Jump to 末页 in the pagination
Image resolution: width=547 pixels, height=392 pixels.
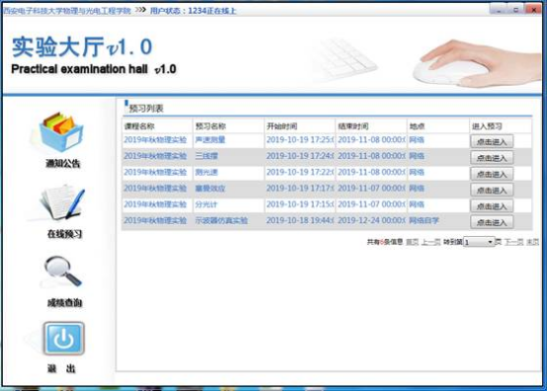532,242
